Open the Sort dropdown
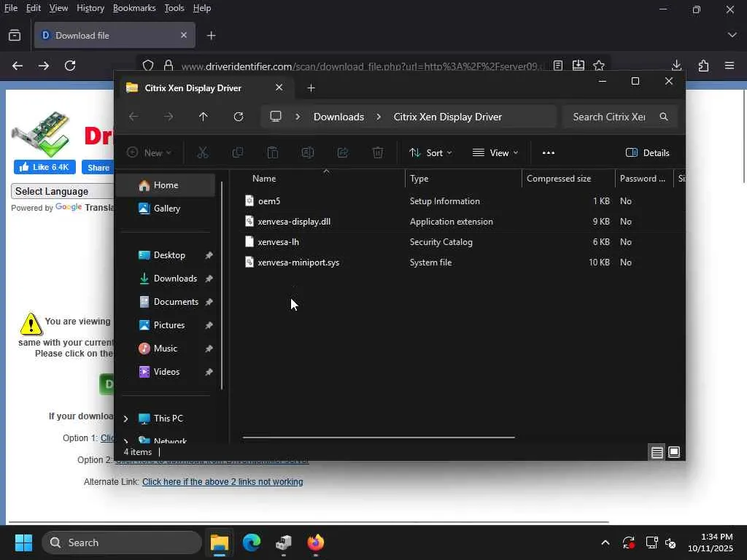 [x=430, y=153]
